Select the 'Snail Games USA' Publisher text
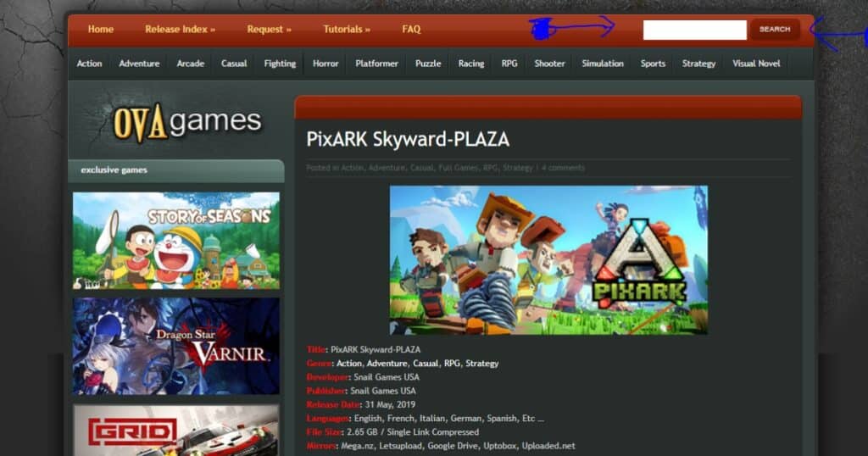 (x=383, y=391)
